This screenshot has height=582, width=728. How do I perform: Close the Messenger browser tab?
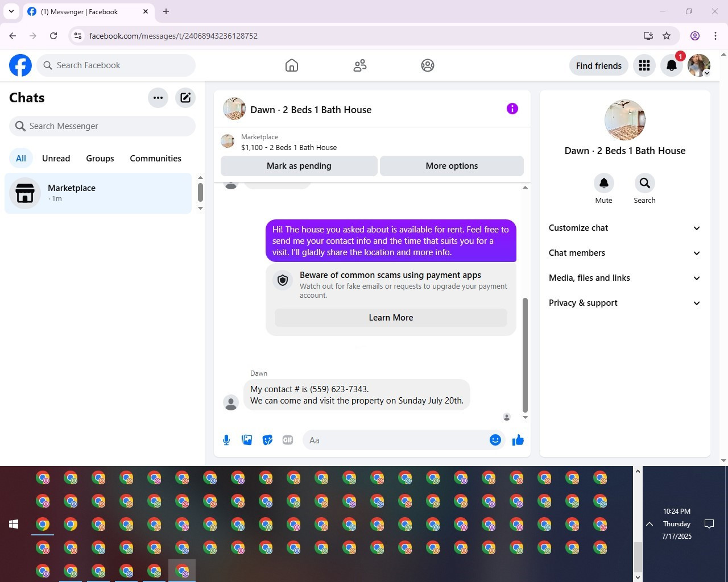pos(146,11)
